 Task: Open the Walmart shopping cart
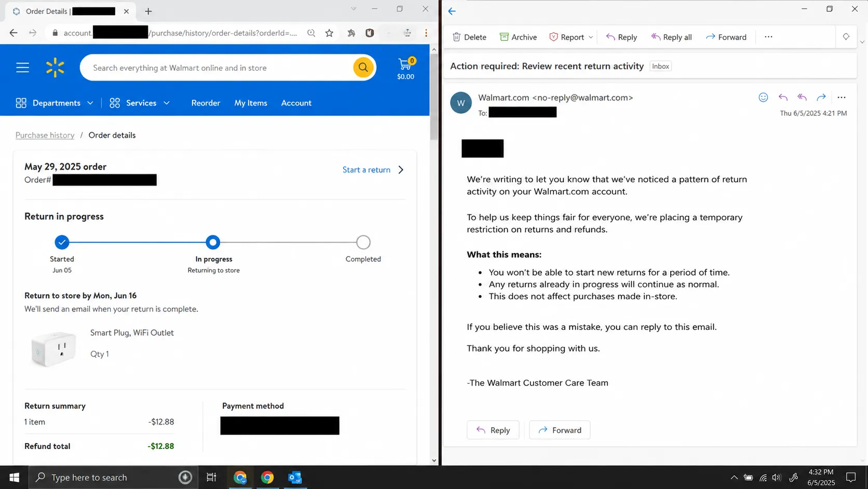pos(405,68)
